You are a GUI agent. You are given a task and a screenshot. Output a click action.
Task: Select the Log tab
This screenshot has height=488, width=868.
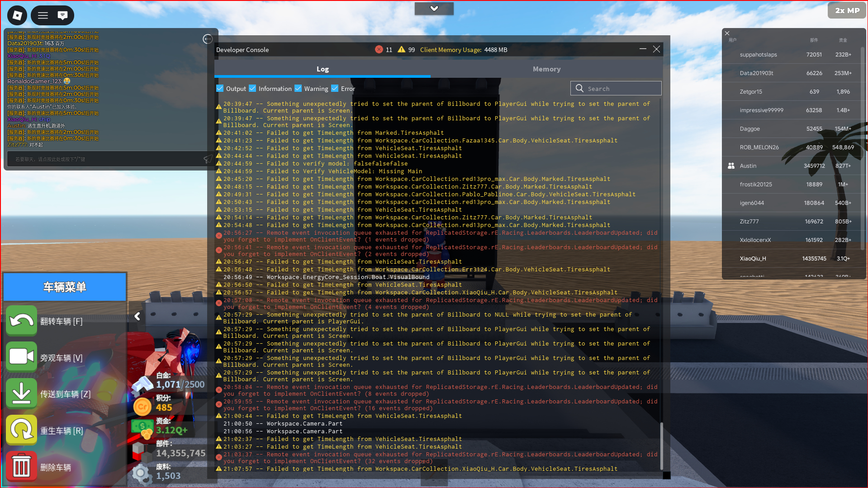pyautogui.click(x=323, y=69)
